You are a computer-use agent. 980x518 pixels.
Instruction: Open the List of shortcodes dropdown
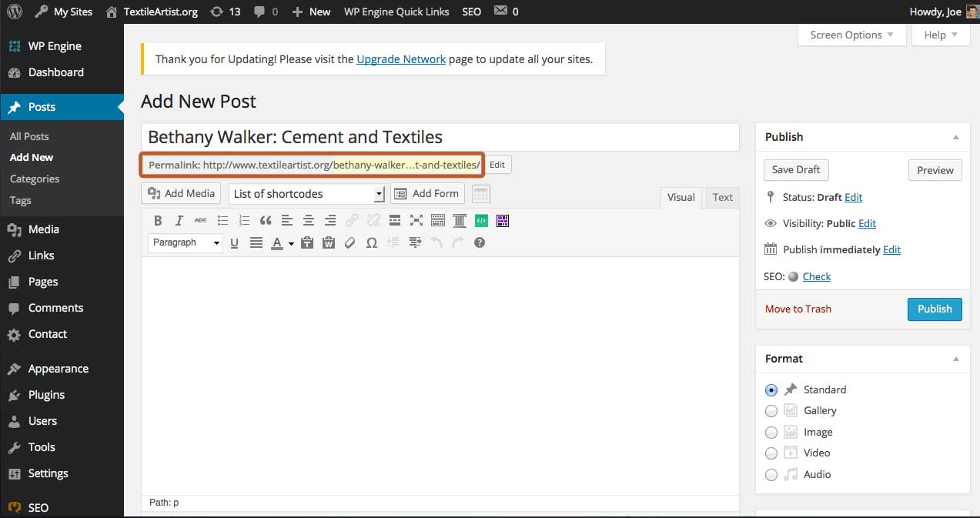point(306,194)
